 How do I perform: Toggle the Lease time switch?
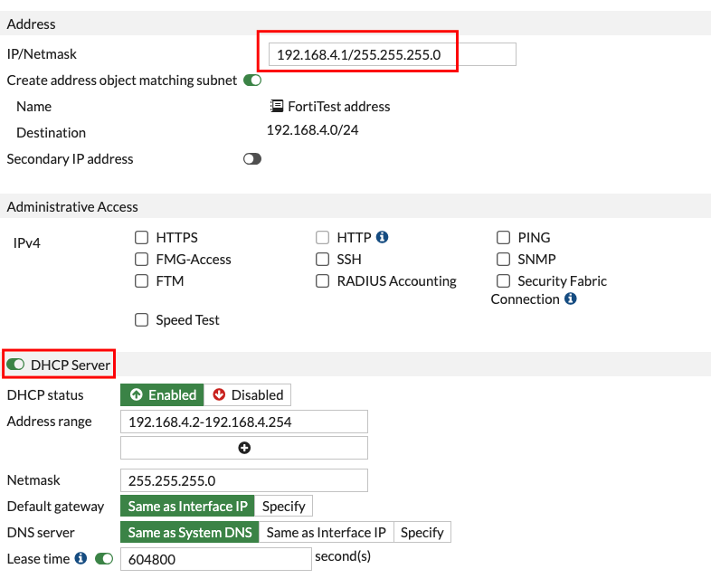[104, 559]
